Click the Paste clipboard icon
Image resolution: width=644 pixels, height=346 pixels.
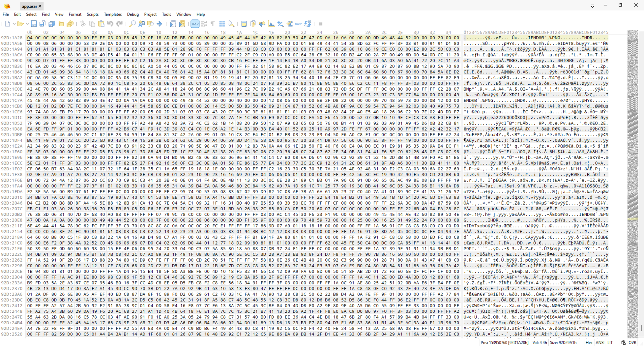[101, 24]
